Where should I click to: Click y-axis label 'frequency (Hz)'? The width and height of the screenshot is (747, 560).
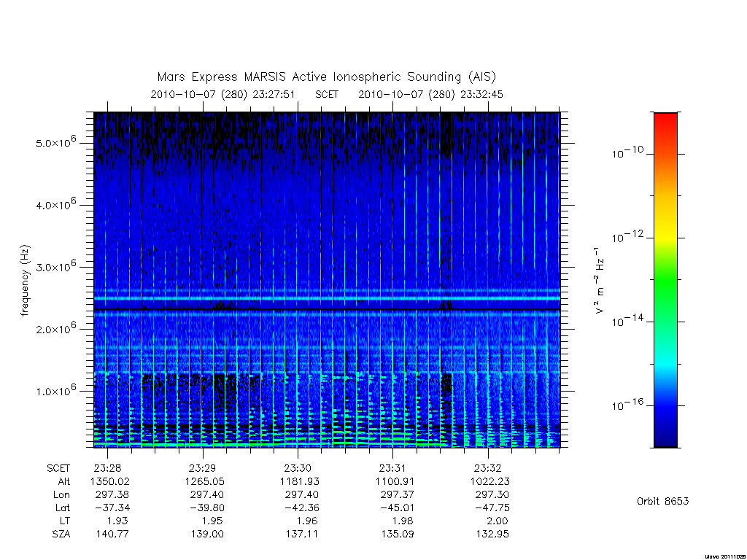coord(25,280)
